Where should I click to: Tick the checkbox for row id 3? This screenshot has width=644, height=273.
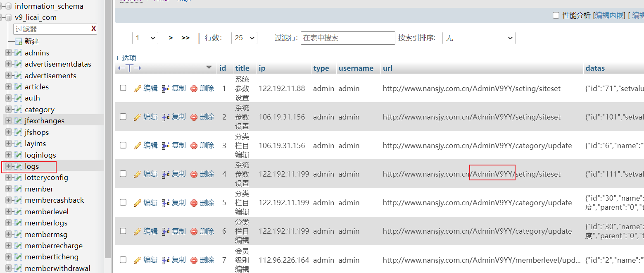(x=123, y=145)
